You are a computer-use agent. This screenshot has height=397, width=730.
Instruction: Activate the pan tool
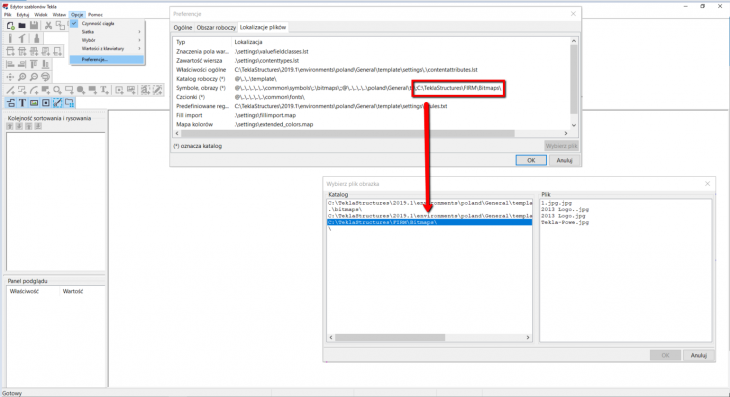[10, 77]
